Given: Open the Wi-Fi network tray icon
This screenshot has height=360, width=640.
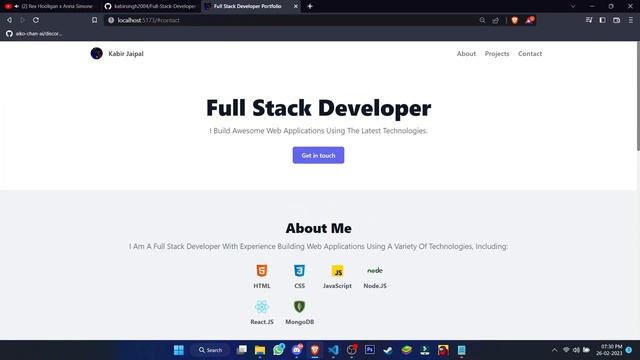Looking at the screenshot, I should pos(566,350).
